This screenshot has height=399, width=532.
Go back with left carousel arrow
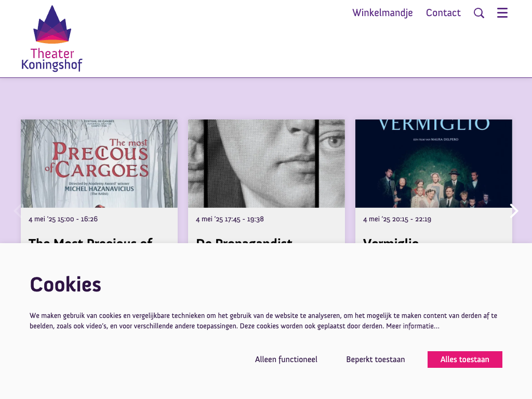(17, 211)
